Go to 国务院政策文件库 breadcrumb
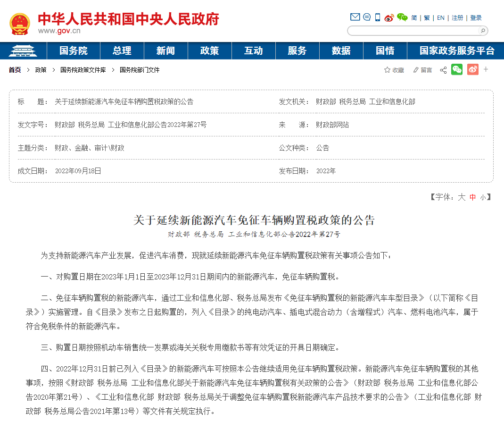 click(83, 70)
